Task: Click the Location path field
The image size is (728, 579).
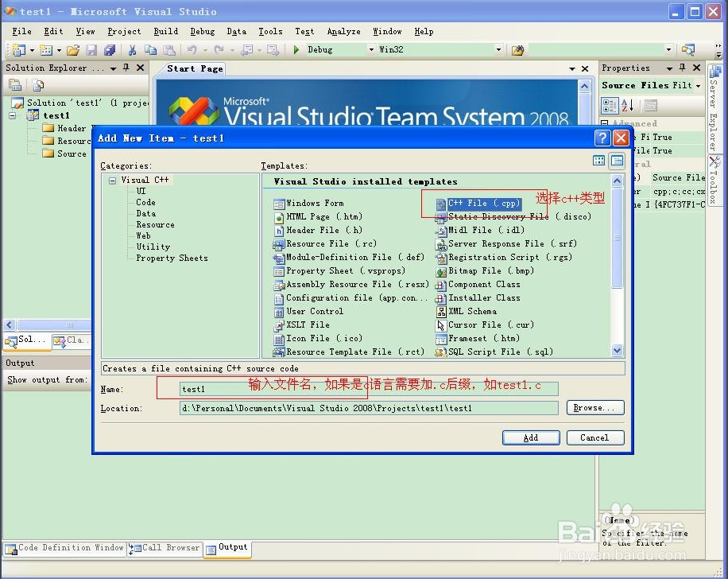Action: click(369, 407)
